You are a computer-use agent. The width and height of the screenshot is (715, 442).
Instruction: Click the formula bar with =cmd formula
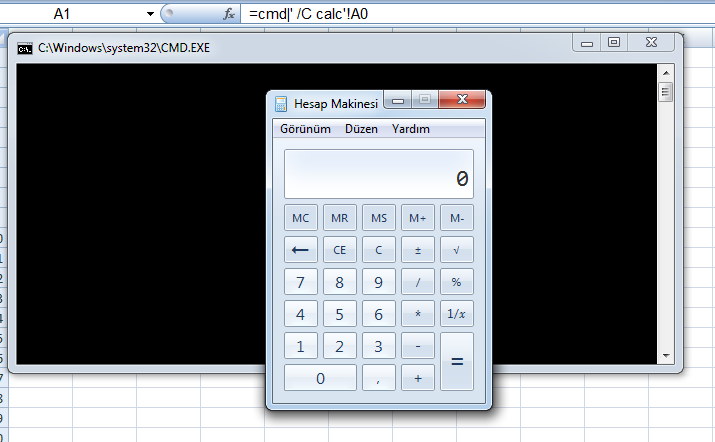[477, 14]
